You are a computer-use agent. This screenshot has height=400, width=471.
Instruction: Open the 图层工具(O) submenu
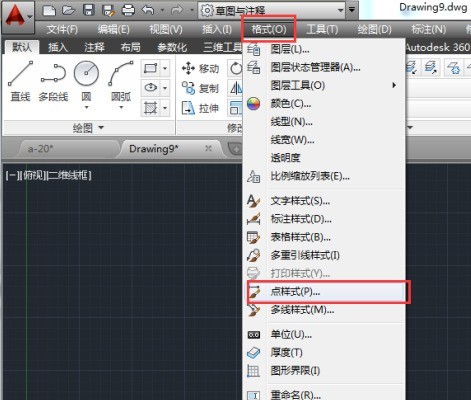[x=323, y=85]
